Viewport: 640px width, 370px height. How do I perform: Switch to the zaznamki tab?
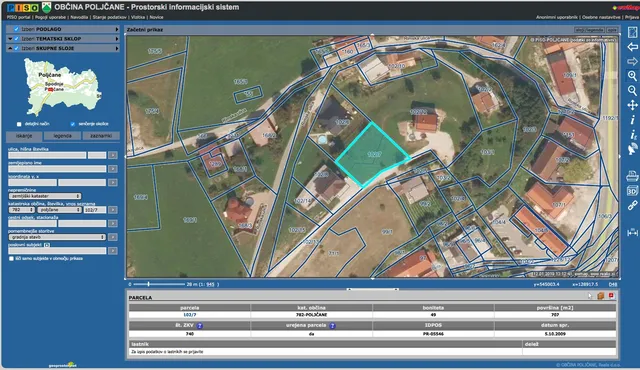coord(101,136)
